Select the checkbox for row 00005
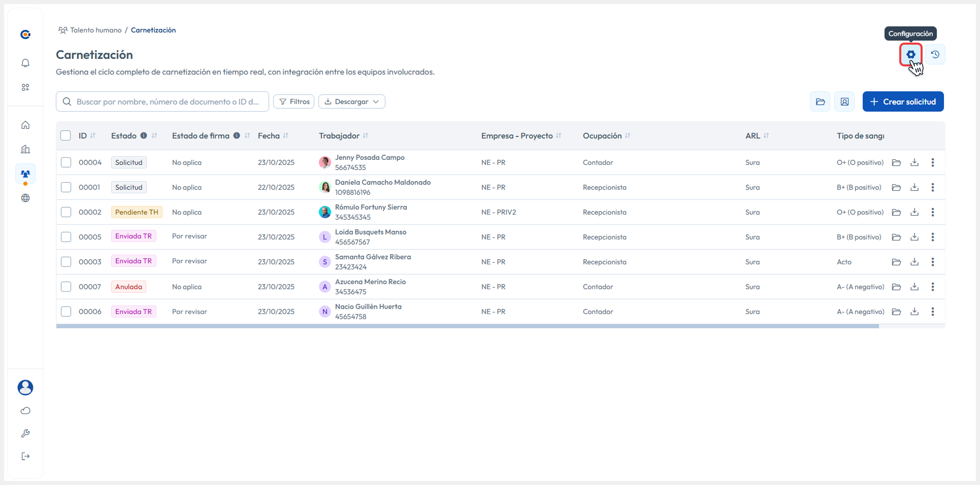 coord(66,237)
